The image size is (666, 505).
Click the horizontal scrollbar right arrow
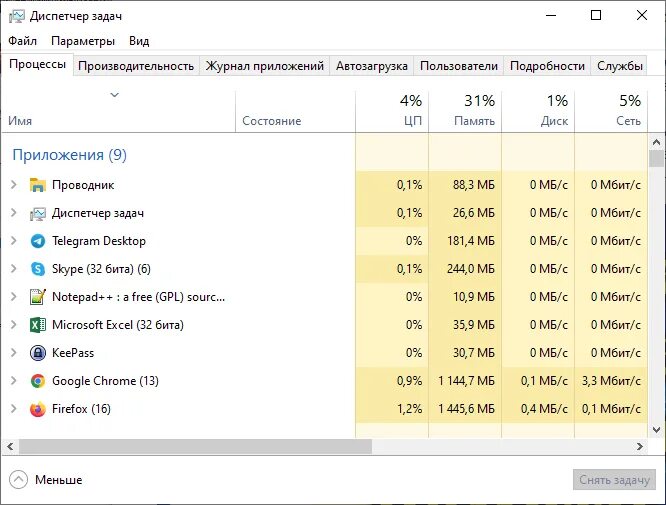[640, 446]
